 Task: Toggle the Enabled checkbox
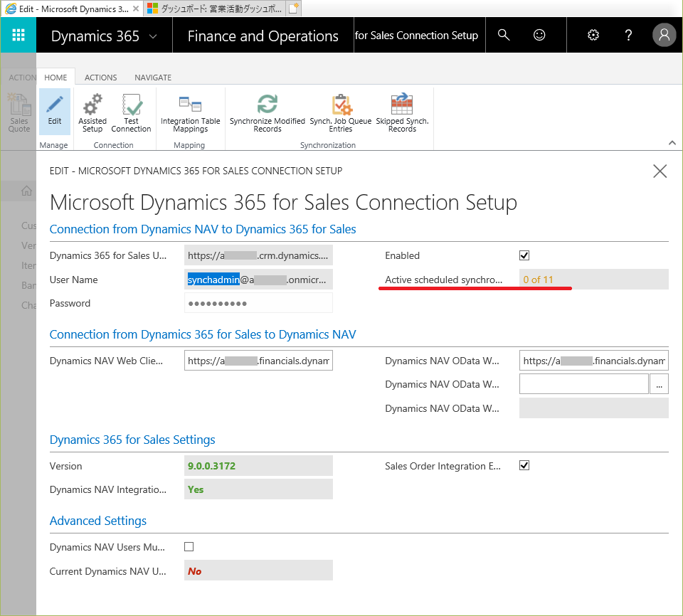pyautogui.click(x=524, y=255)
